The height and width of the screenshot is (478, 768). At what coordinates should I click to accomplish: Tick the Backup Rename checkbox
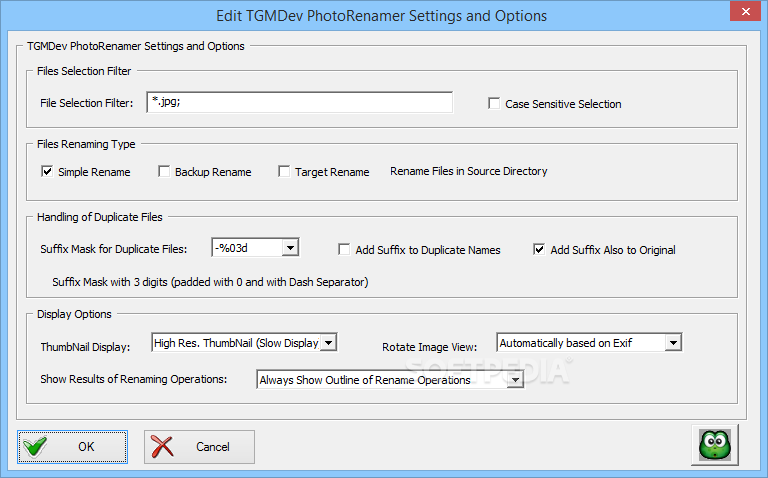164,171
